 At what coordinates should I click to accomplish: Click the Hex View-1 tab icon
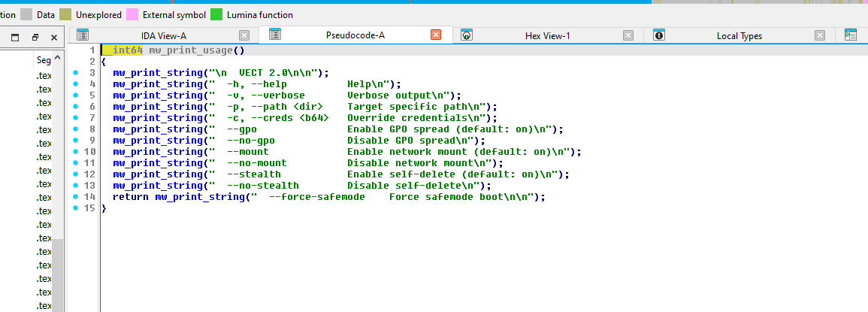(x=467, y=35)
